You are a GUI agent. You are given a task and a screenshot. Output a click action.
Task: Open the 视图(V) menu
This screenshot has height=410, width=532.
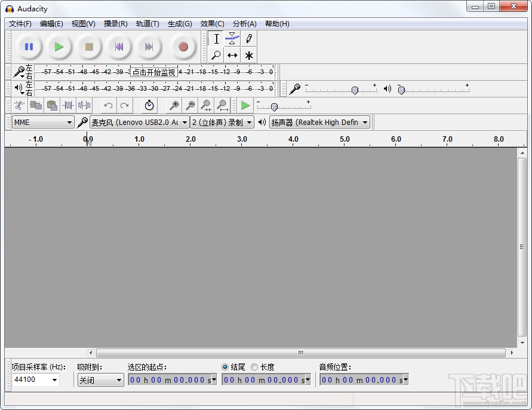(84, 24)
